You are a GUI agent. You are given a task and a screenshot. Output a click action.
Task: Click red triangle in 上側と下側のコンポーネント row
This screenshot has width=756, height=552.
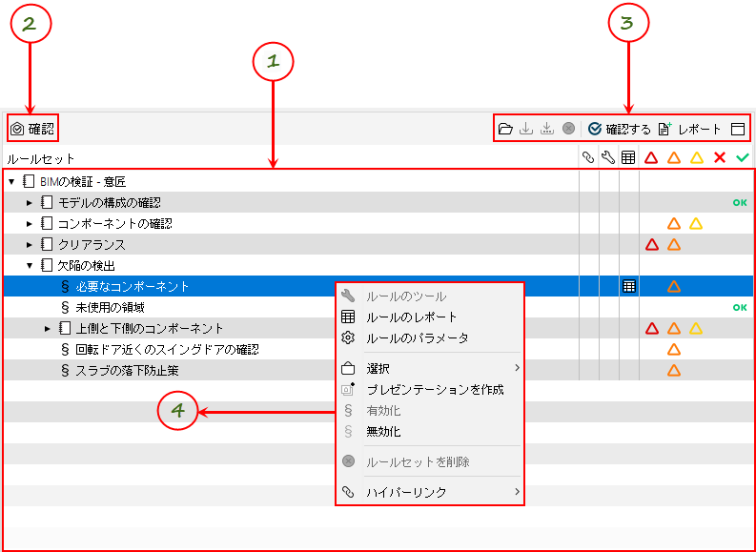[651, 329]
